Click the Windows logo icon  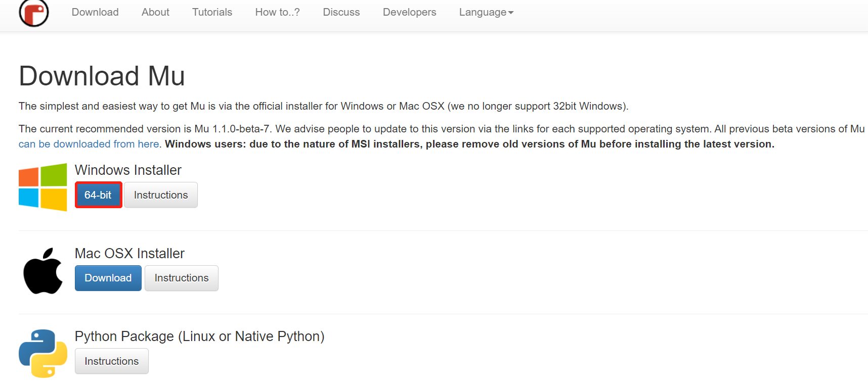click(x=43, y=187)
